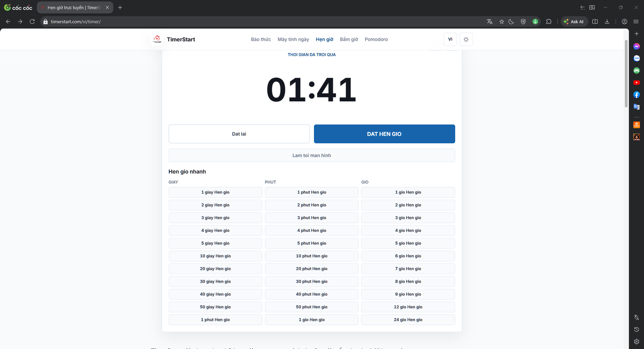
Task: Open the browser hamburger main menu
Action: [636, 22]
